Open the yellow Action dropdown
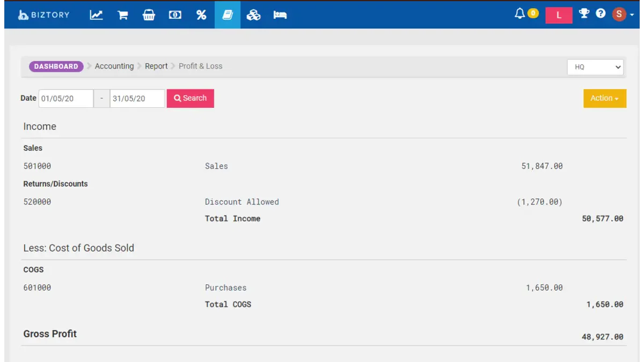The height and width of the screenshot is (362, 644). [x=605, y=98]
